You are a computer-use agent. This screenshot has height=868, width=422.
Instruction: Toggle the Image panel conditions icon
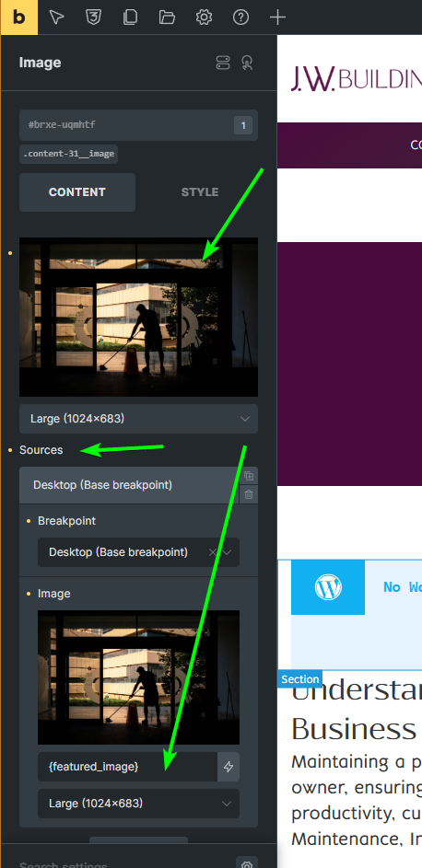coord(223,63)
